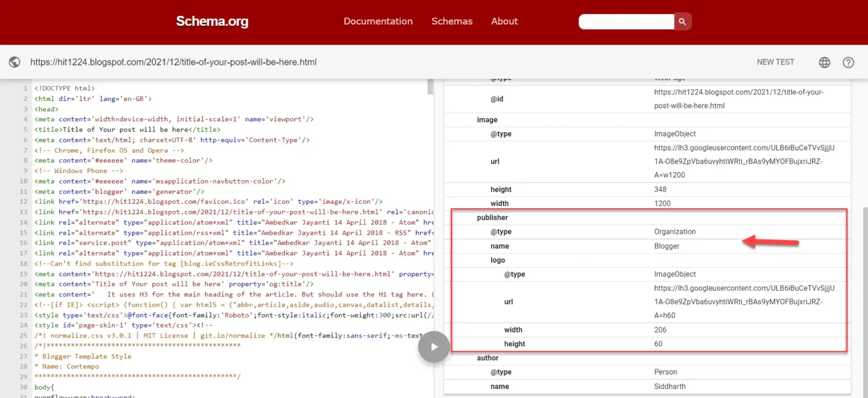Click the favicon.ico link code line
The width and height of the screenshot is (868, 398).
[209, 202]
